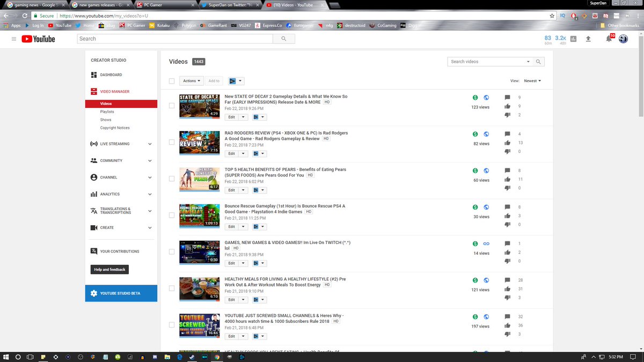
Task: Open thumbnail of Rad Rodgers Review video
Action: pyautogui.click(x=199, y=142)
